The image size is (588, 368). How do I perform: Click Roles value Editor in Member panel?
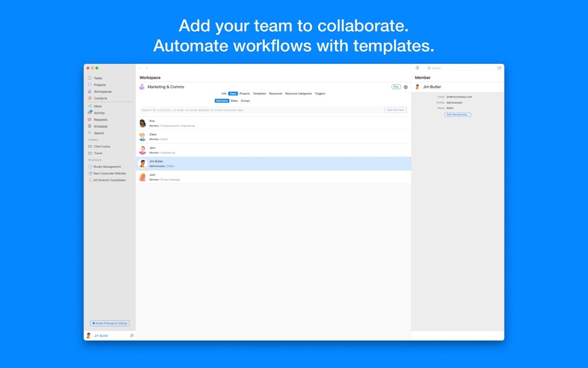click(x=450, y=108)
